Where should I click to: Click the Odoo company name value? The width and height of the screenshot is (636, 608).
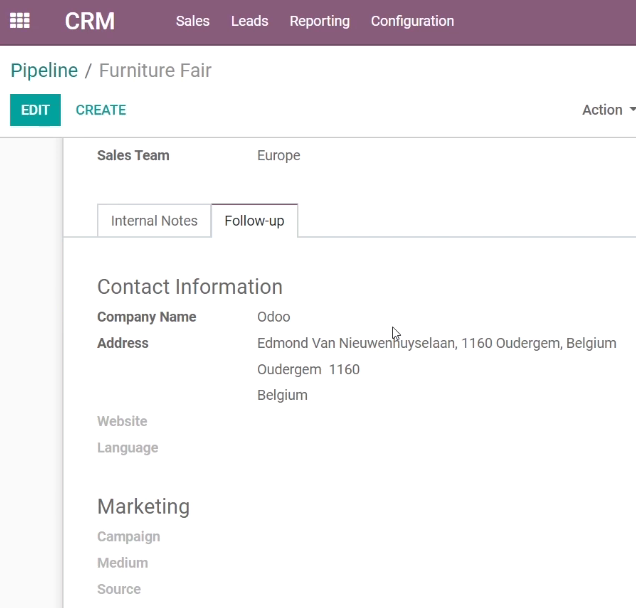[274, 317]
